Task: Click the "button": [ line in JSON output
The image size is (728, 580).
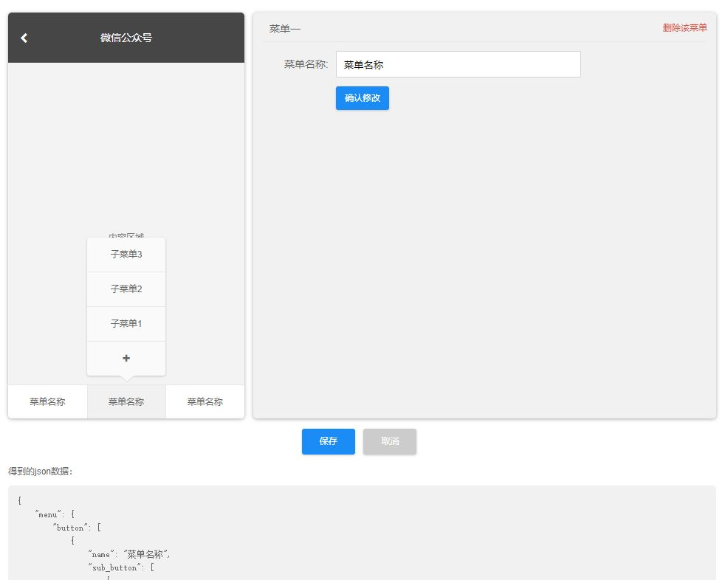Action: [77, 528]
